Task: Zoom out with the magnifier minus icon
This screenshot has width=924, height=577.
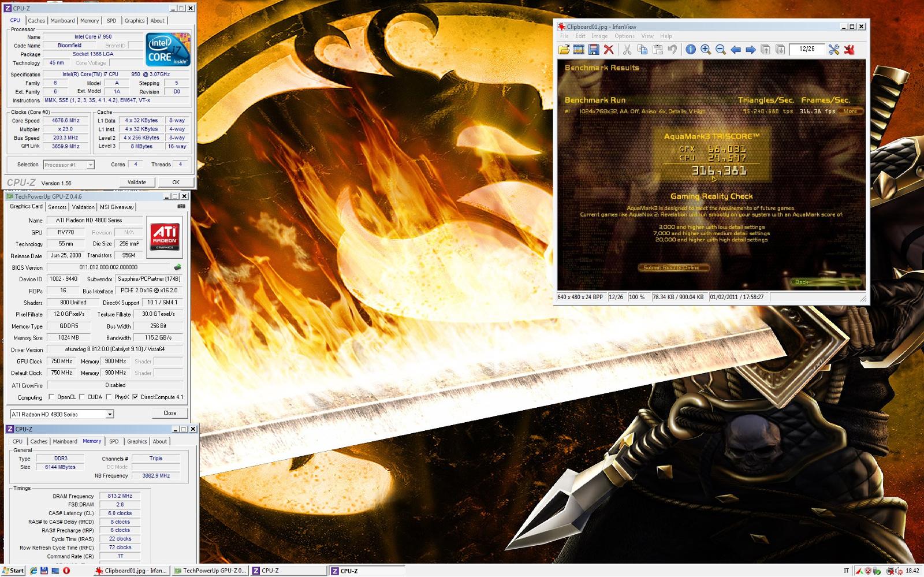Action: pos(721,50)
